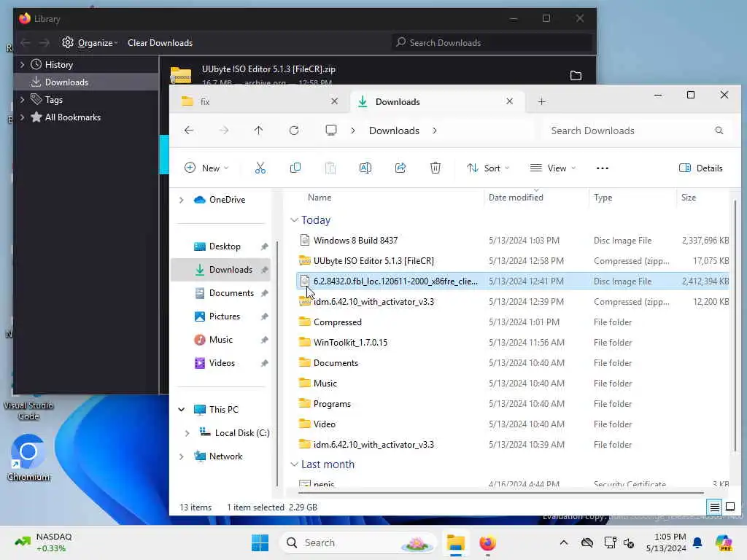
Task: Close the fix tab
Action: click(334, 101)
